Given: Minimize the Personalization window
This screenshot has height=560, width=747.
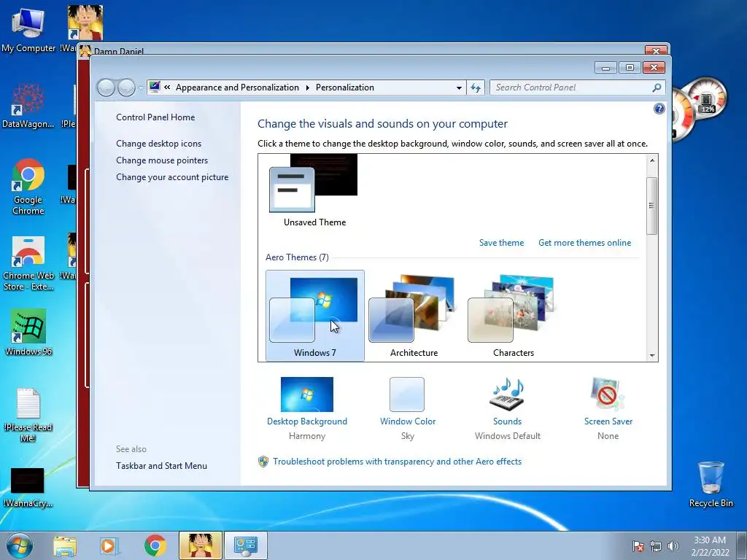Looking at the screenshot, I should pyautogui.click(x=605, y=68).
